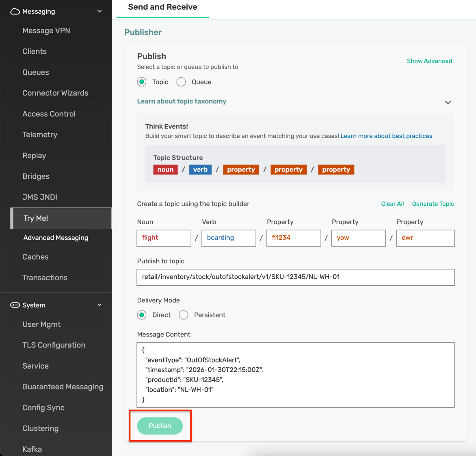This screenshot has width=476, height=456.
Task: Open Learn more about best practices
Action: [386, 136]
